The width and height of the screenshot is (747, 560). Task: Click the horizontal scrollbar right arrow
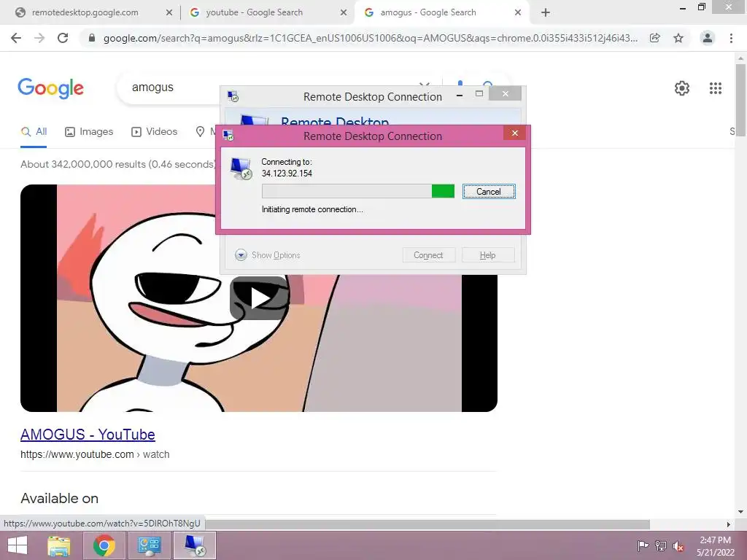pyautogui.click(x=728, y=524)
